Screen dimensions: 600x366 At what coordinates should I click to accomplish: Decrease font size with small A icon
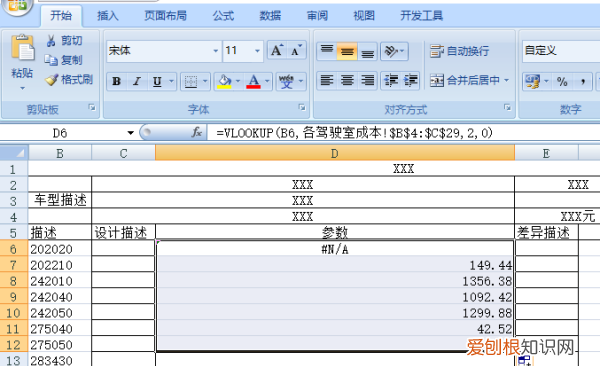pos(296,50)
